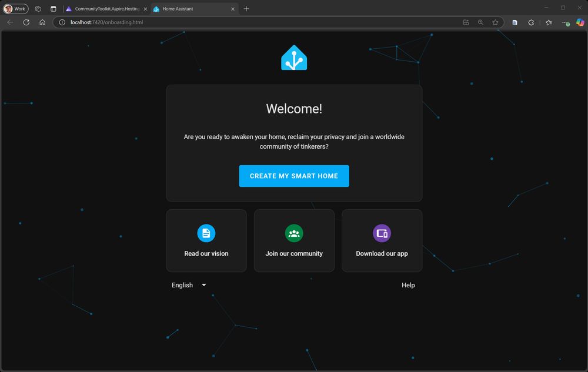Click the split screen icon in address bar

click(x=466, y=22)
